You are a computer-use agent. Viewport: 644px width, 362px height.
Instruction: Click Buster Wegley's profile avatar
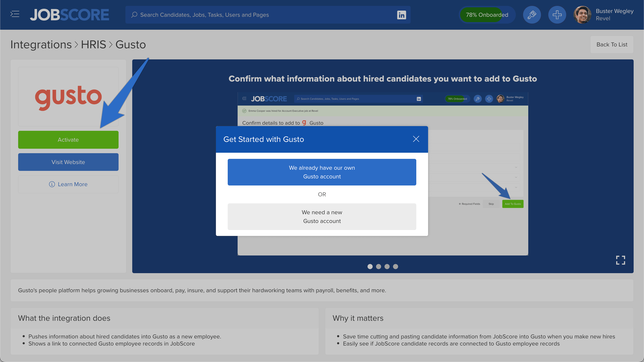click(x=582, y=15)
